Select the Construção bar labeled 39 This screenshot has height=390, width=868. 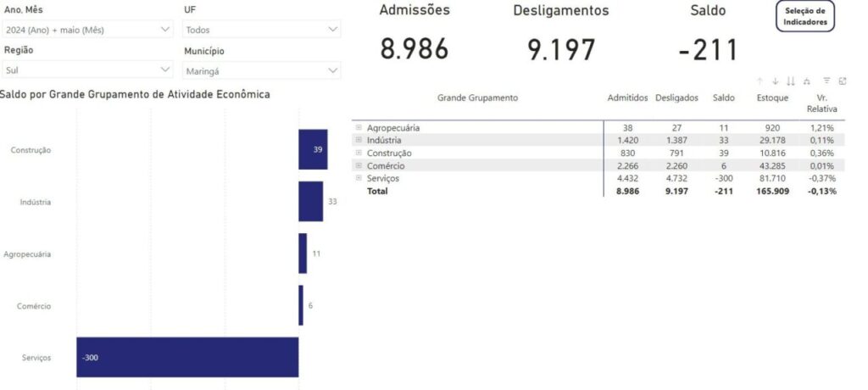313,149
